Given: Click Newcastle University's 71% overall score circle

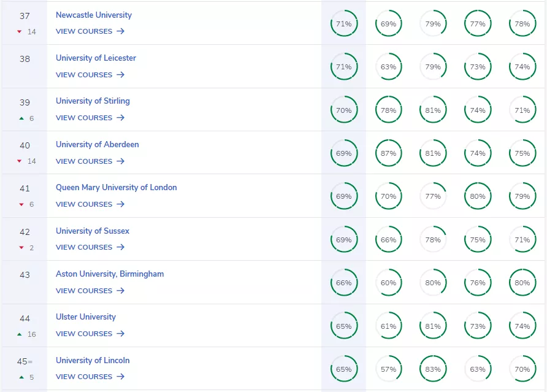Looking at the screenshot, I should click(343, 23).
